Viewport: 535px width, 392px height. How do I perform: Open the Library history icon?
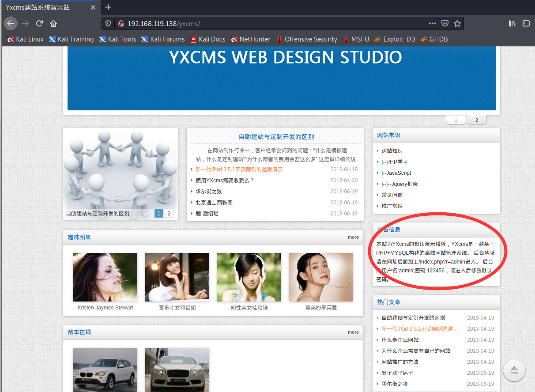click(x=512, y=23)
